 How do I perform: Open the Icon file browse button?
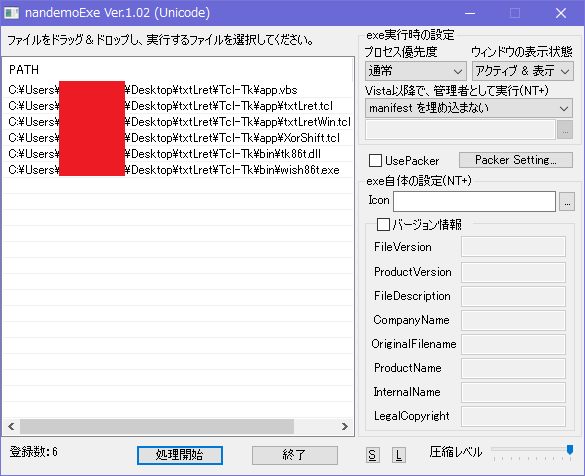tap(567, 202)
